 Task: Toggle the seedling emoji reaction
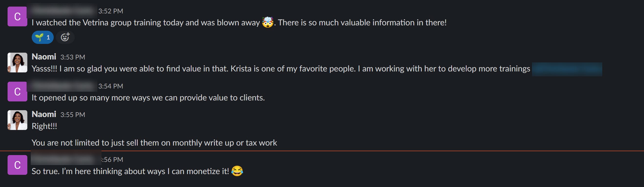tap(42, 38)
